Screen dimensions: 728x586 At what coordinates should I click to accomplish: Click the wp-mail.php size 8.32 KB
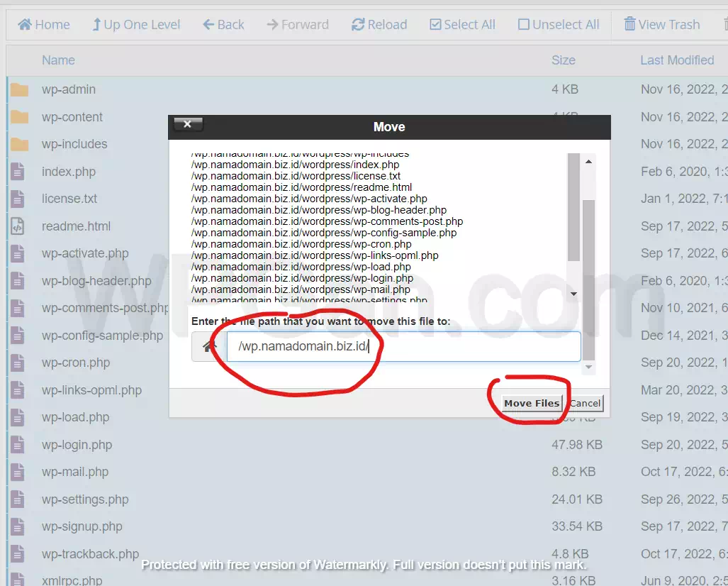pos(573,472)
